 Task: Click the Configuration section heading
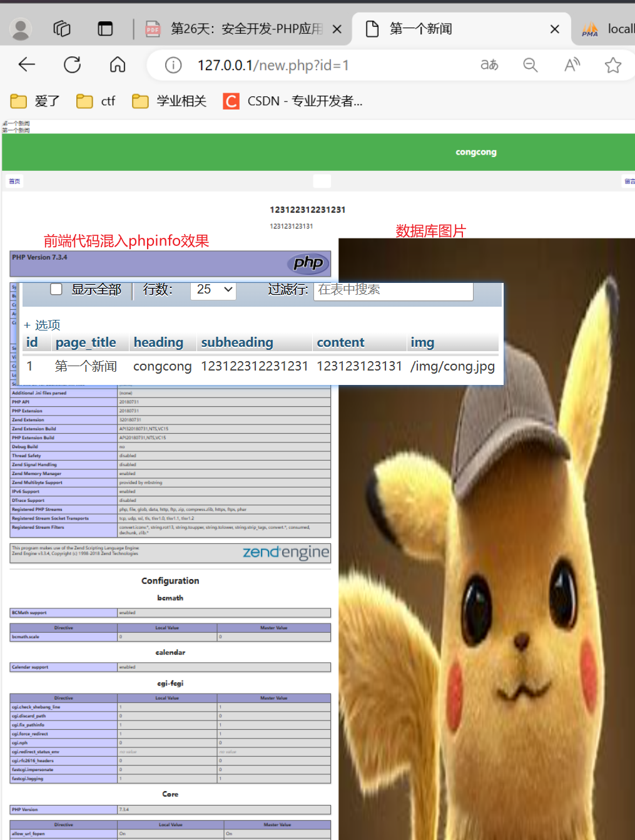pos(170,581)
